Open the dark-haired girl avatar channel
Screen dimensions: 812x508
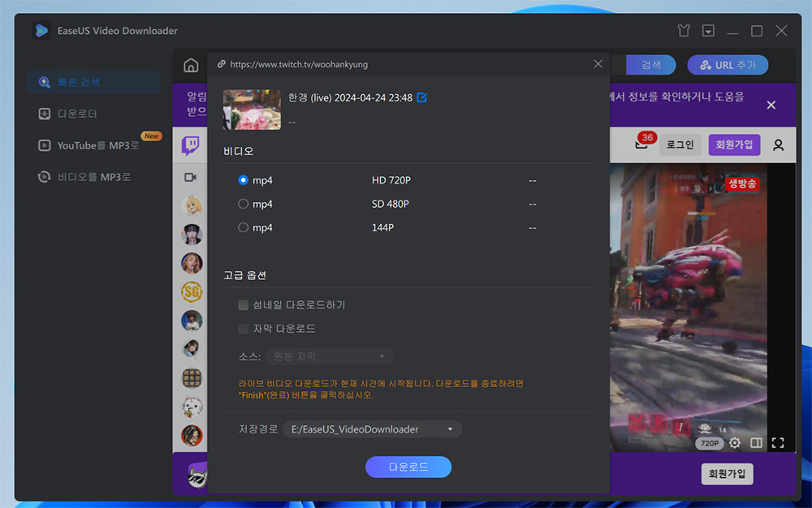click(x=192, y=235)
